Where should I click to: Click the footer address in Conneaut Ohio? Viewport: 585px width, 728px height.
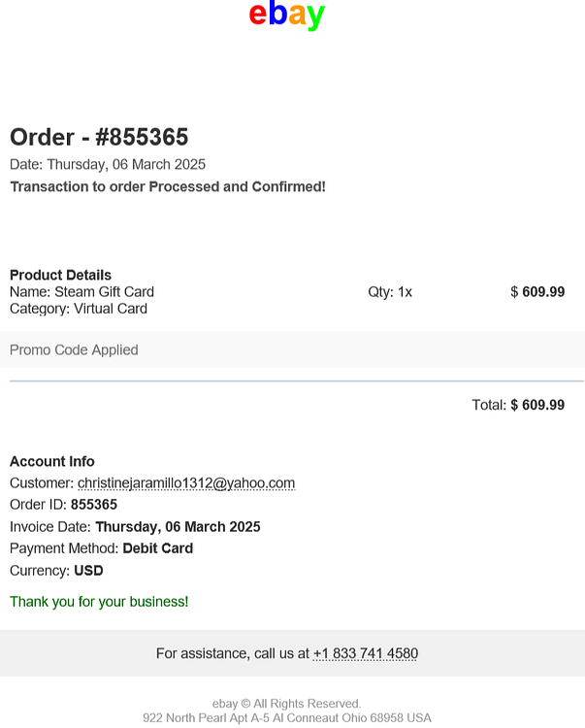point(287,717)
